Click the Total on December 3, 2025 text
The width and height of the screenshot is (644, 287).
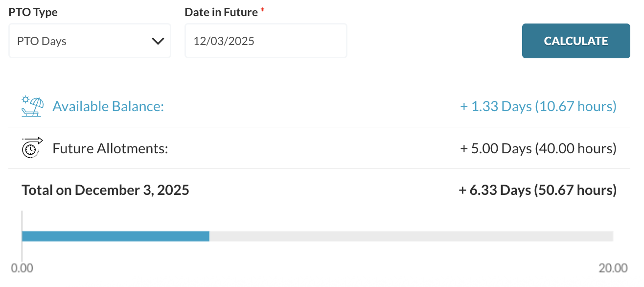105,190
